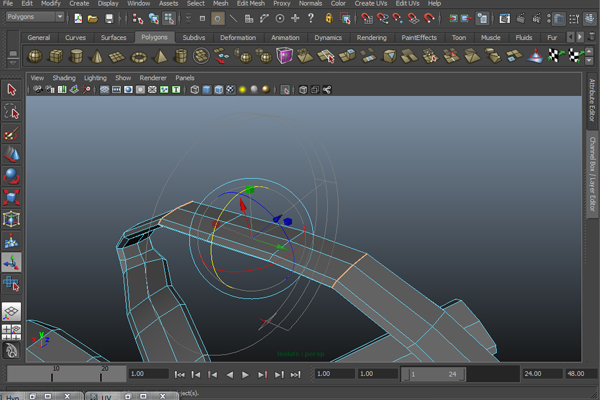Image resolution: width=600 pixels, height=400 pixels.
Task: Click the range slider bar showing 1 to 24
Action: (x=434, y=374)
